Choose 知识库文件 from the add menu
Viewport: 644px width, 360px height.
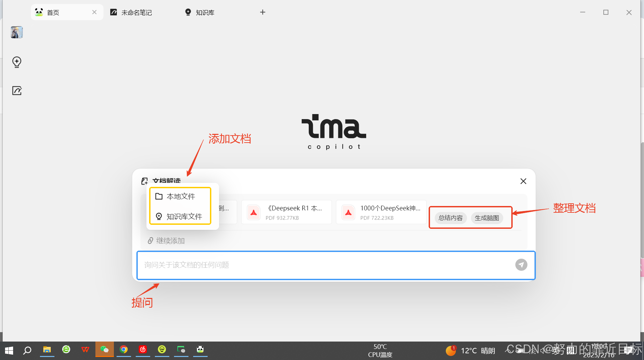pyautogui.click(x=180, y=216)
